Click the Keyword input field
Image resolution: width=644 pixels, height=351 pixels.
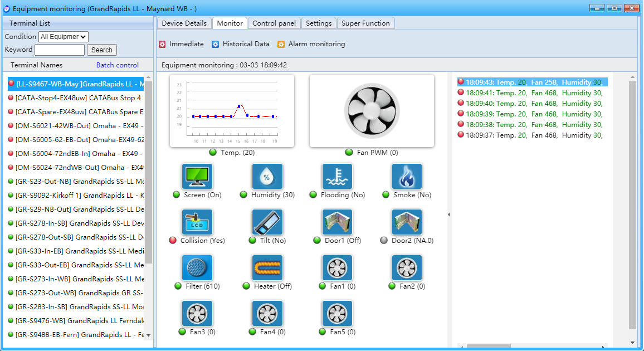(x=60, y=50)
